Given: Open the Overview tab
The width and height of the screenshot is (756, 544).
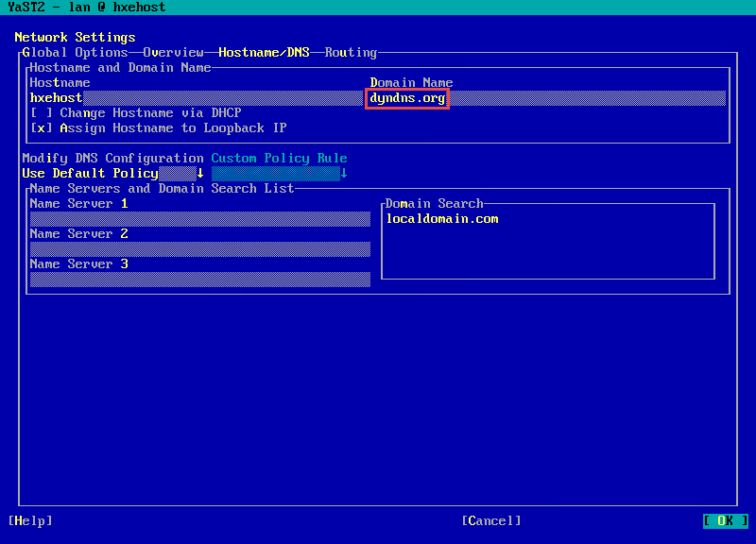Looking at the screenshot, I should point(173,53).
